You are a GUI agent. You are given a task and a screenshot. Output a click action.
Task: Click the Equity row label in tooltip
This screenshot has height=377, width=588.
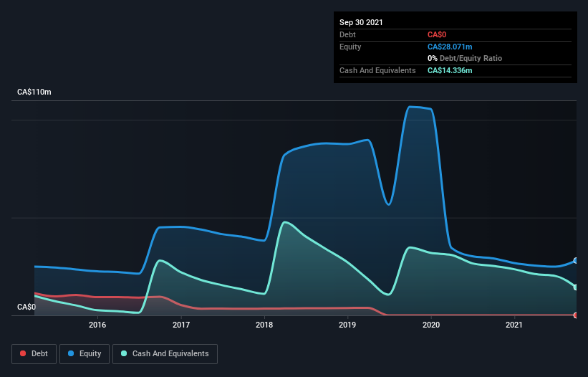pos(350,47)
